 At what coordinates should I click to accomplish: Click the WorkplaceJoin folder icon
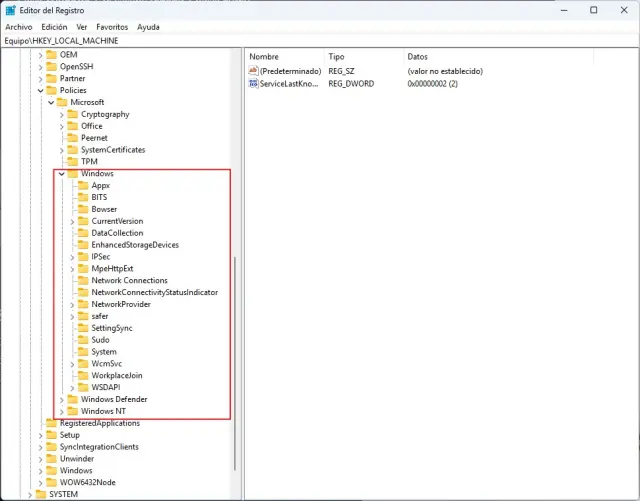pos(83,376)
